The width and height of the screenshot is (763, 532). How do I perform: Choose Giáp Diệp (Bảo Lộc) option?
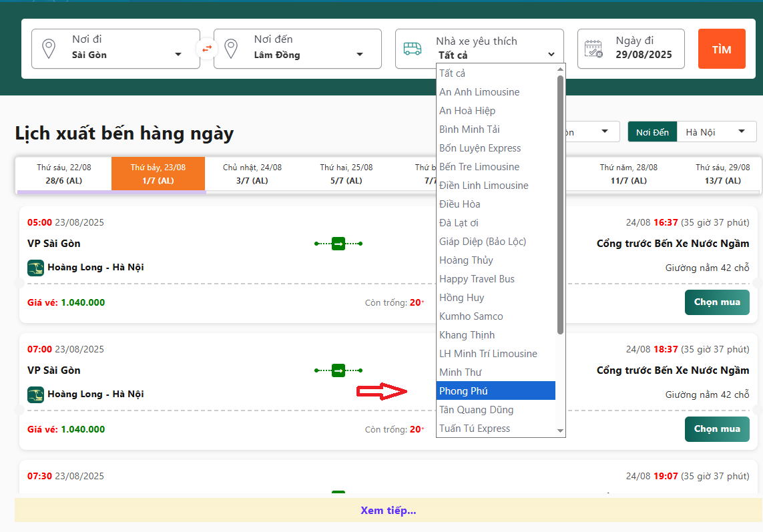click(x=496, y=242)
